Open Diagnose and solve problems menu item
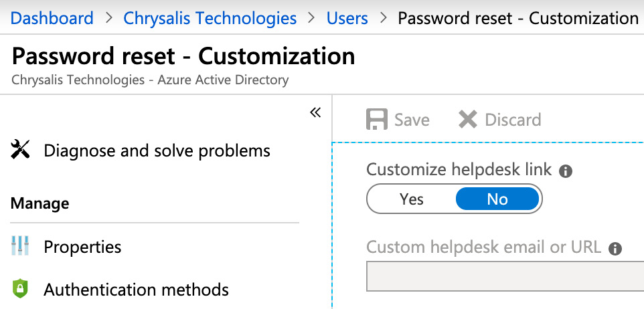 (157, 150)
